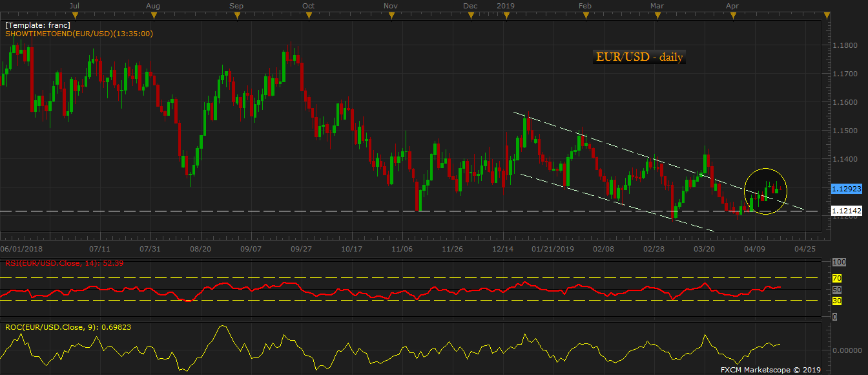Click the support level label 1.12142

coord(846,211)
